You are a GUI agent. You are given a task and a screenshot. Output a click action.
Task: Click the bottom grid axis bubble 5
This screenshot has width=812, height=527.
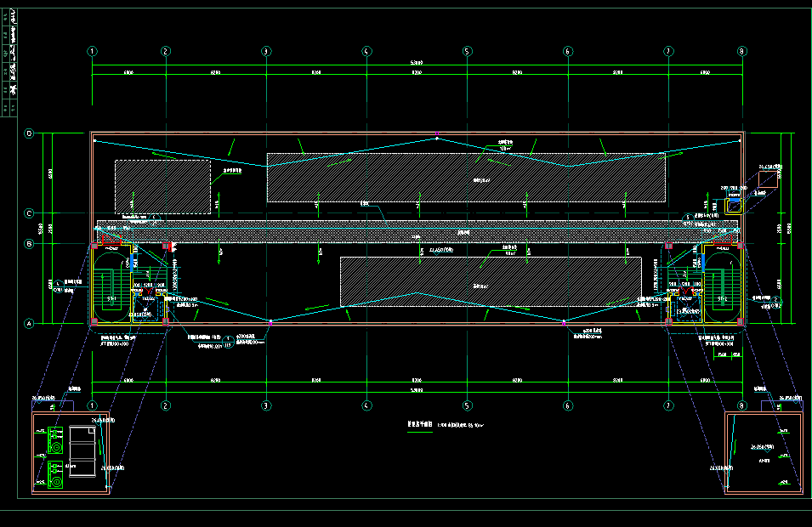point(467,405)
